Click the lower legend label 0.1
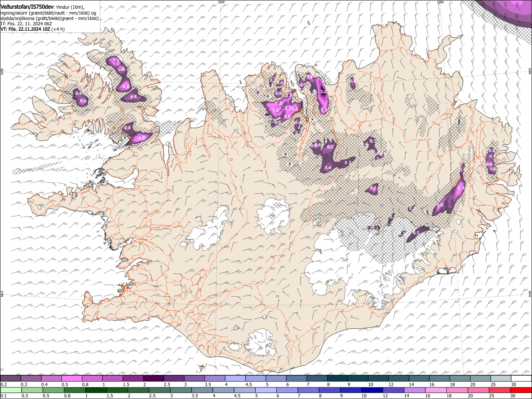 pos(3,396)
